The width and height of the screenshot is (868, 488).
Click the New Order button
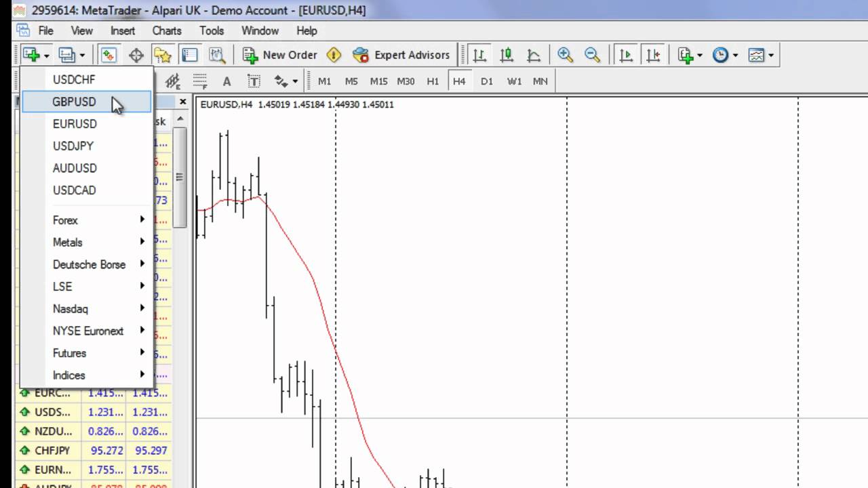pos(280,55)
